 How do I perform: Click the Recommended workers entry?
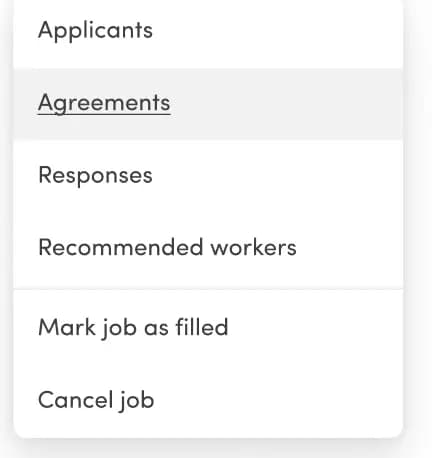coord(208,248)
